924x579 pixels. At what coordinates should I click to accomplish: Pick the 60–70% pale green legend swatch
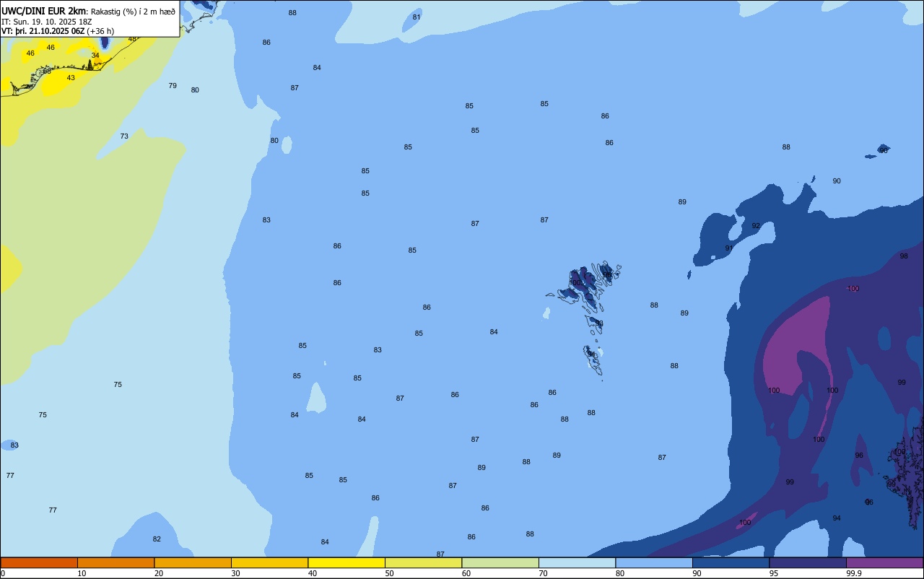pos(500,562)
